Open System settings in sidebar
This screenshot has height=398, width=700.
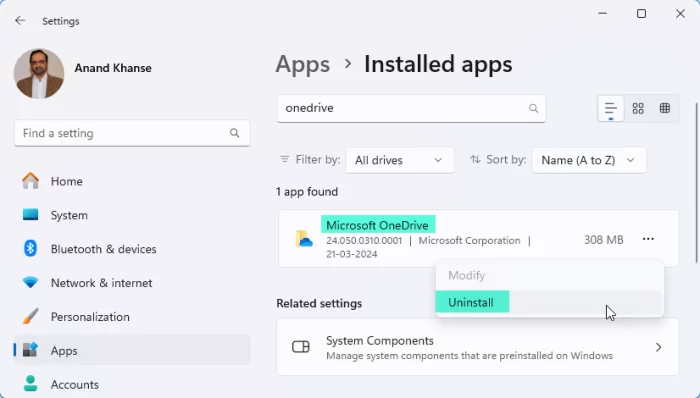(132, 215)
